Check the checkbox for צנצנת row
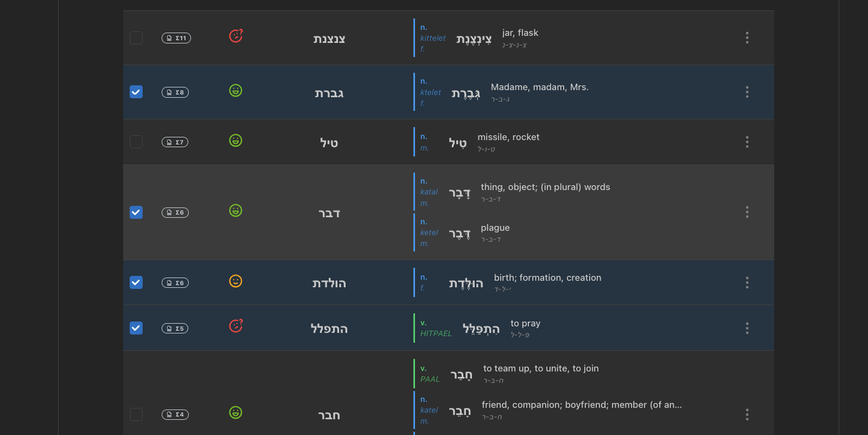This screenshot has width=868, height=435. [136, 38]
